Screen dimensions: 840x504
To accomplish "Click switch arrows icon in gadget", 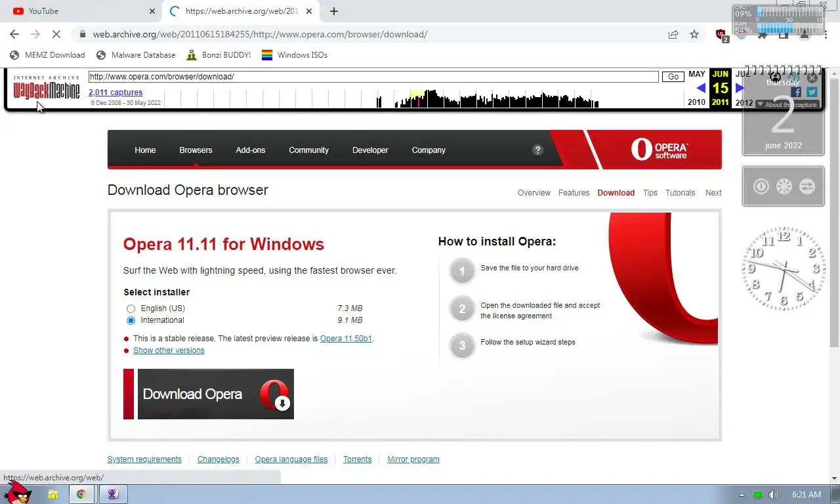I will click(807, 186).
